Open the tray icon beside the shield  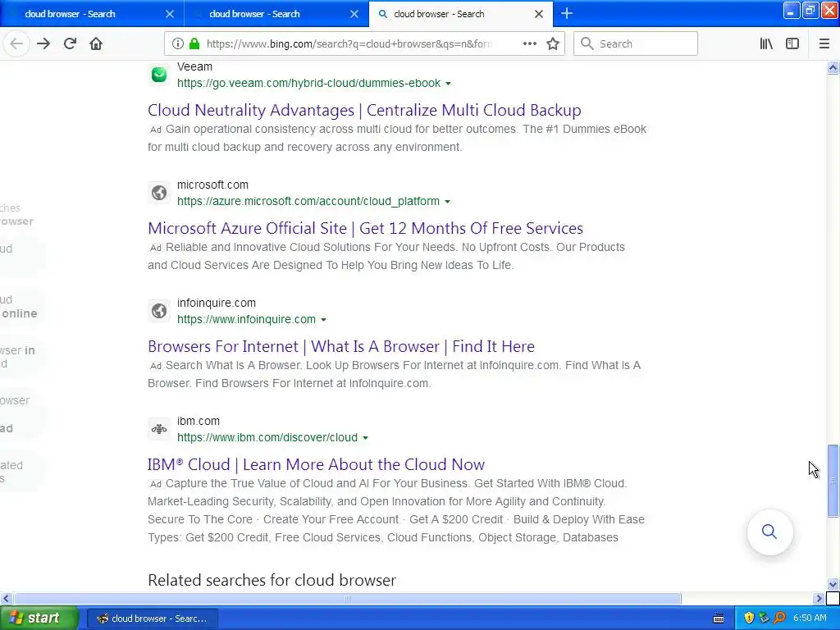tap(765, 619)
